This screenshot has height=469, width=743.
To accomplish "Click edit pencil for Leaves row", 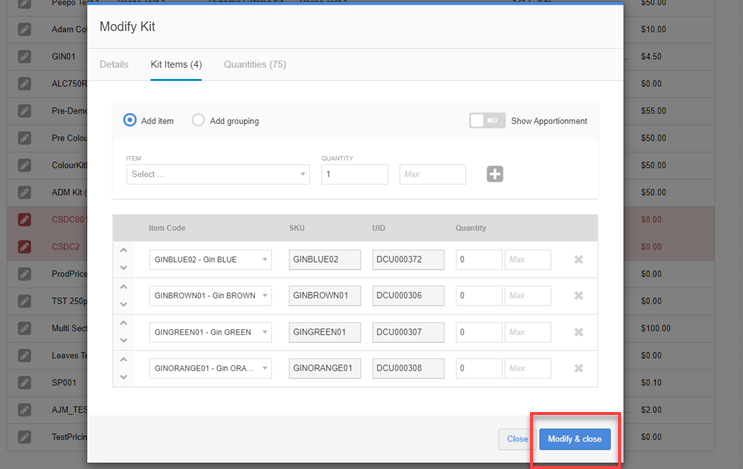I will (25, 355).
